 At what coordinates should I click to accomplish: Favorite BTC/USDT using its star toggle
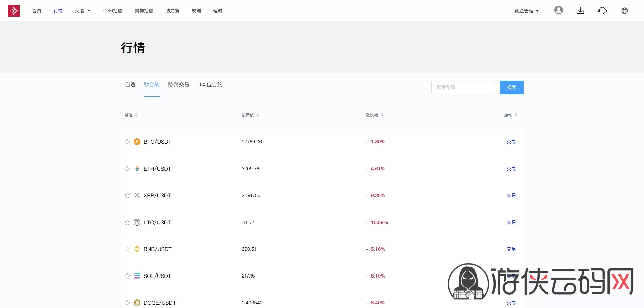(x=127, y=142)
